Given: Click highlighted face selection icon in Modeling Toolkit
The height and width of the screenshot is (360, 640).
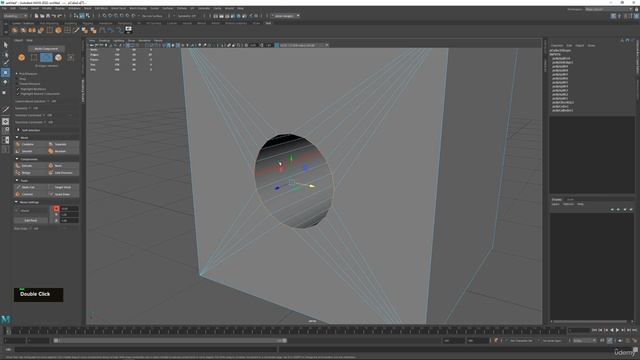Looking at the screenshot, I should (x=46, y=58).
